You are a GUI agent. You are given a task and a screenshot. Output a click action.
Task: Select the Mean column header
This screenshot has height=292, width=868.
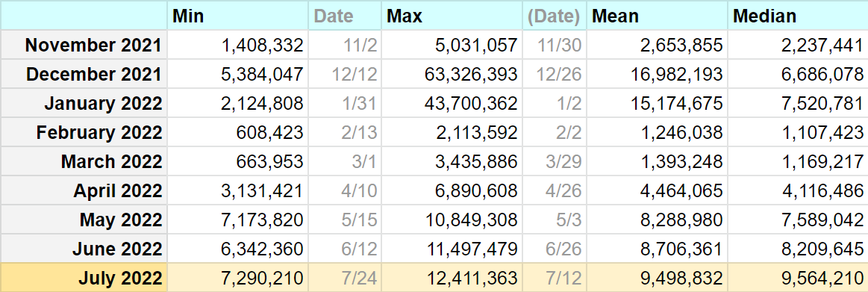(x=657, y=16)
